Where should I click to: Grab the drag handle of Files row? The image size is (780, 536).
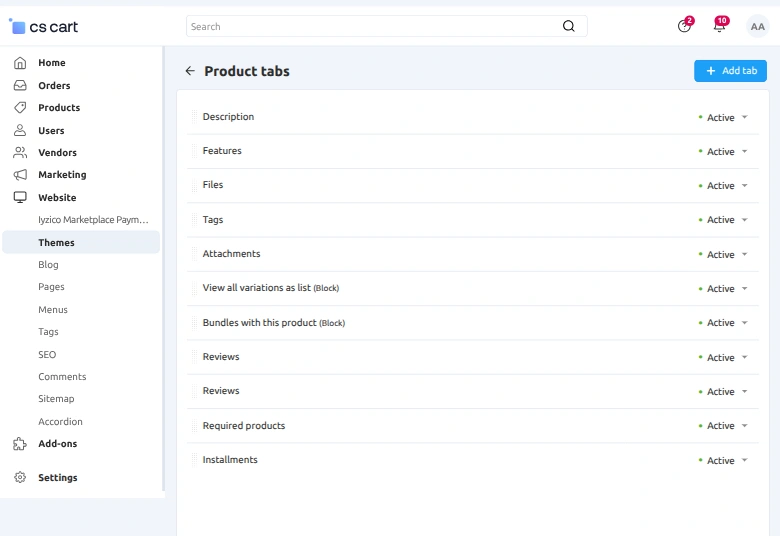(x=195, y=185)
